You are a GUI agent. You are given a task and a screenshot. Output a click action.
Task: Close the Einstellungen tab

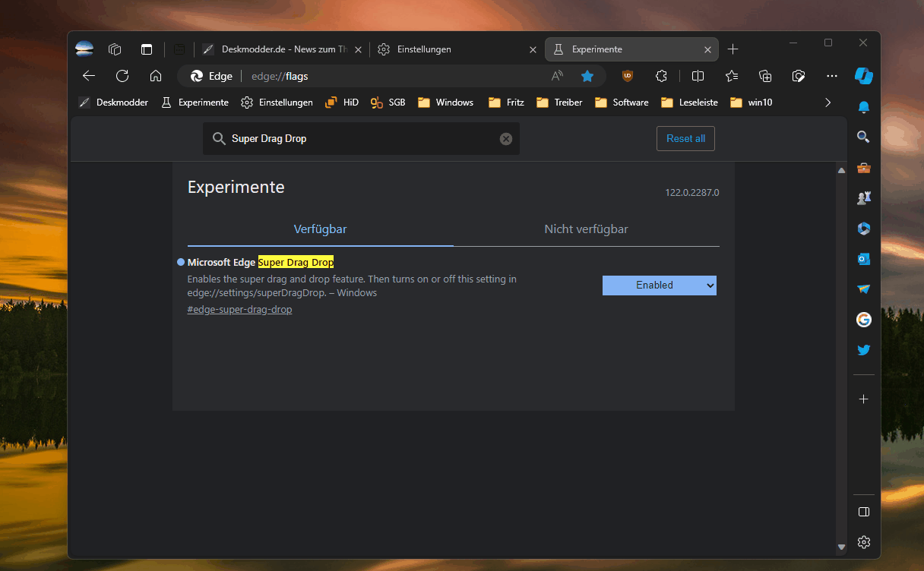[533, 49]
